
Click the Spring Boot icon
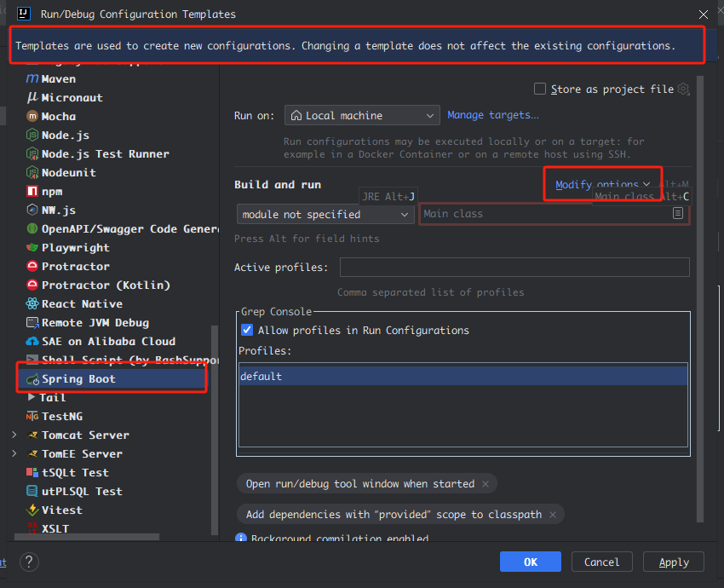pos(32,379)
